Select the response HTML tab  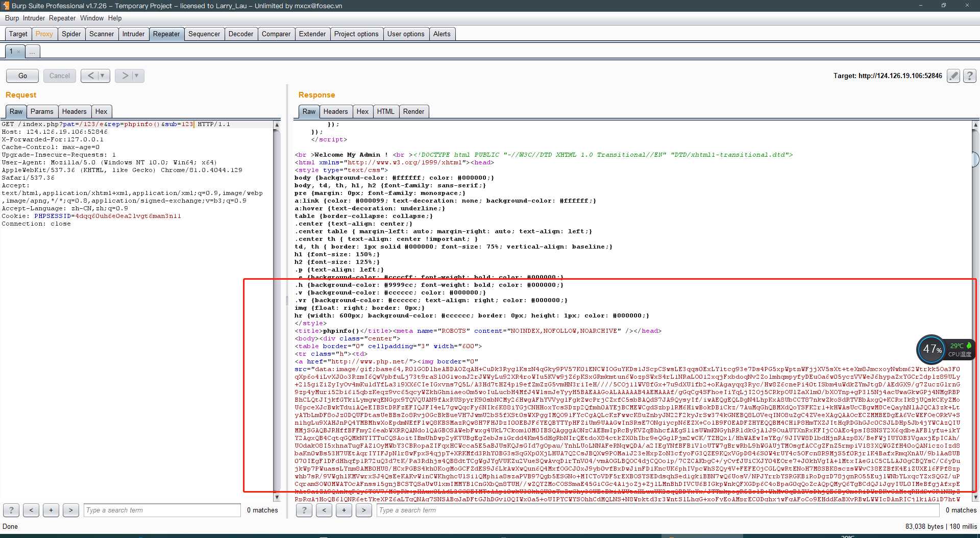pyautogui.click(x=386, y=112)
